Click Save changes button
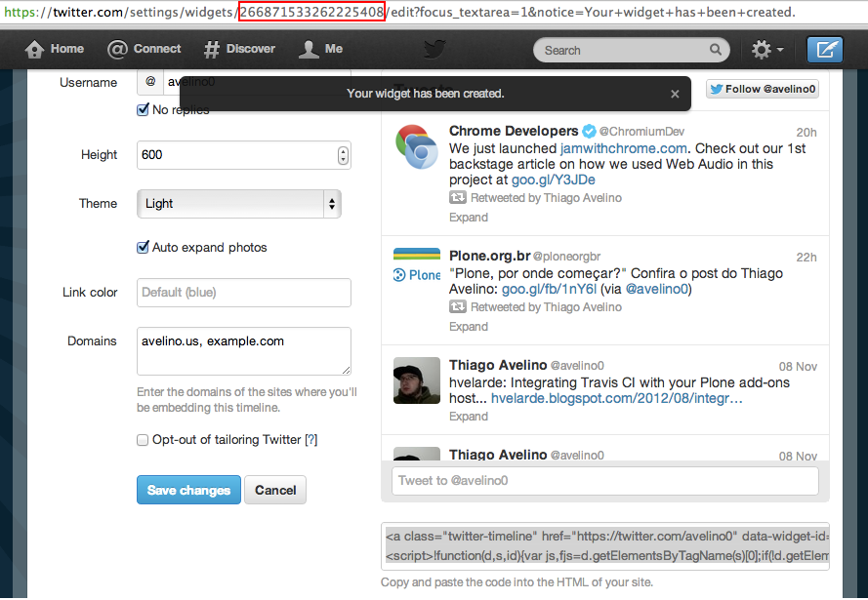 click(x=188, y=490)
